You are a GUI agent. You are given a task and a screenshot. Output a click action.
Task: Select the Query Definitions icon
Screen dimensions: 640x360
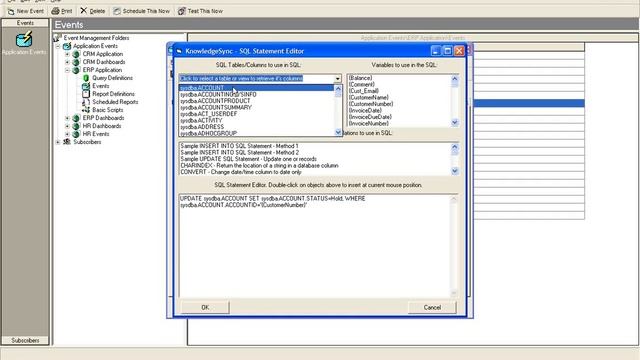click(x=86, y=78)
